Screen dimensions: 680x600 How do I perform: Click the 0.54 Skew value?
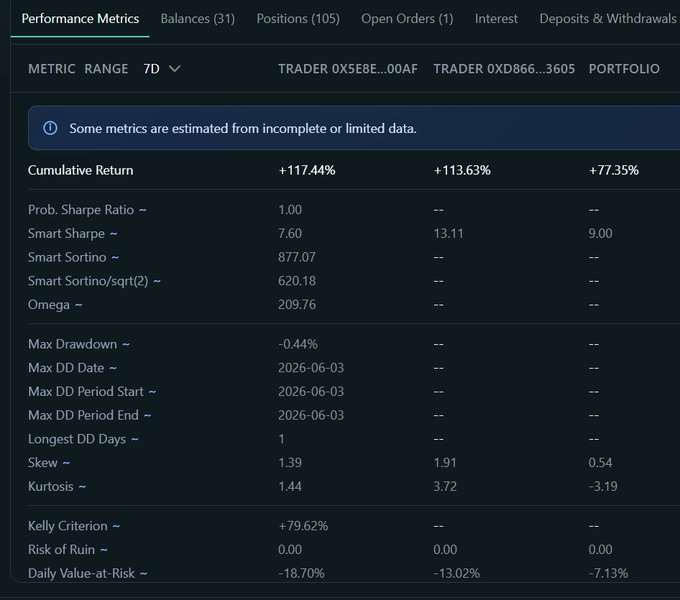(x=600, y=463)
